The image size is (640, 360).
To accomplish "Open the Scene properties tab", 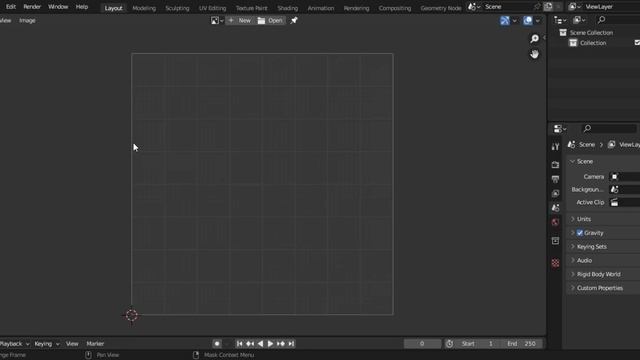I will [555, 208].
